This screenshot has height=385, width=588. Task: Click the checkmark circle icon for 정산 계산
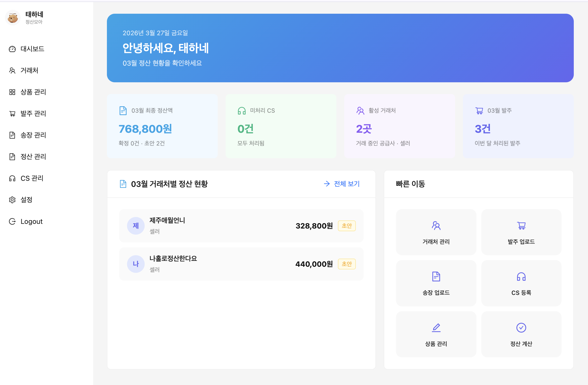(521, 327)
